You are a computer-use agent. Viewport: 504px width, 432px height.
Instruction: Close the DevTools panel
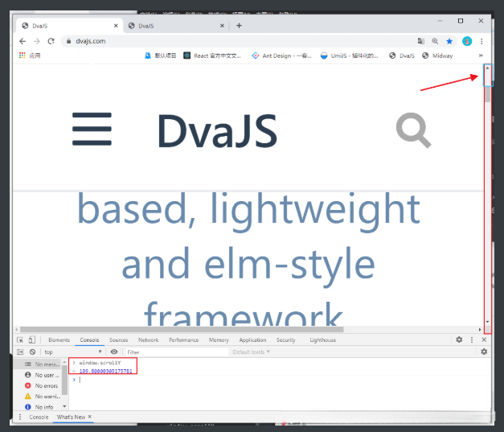tap(484, 339)
